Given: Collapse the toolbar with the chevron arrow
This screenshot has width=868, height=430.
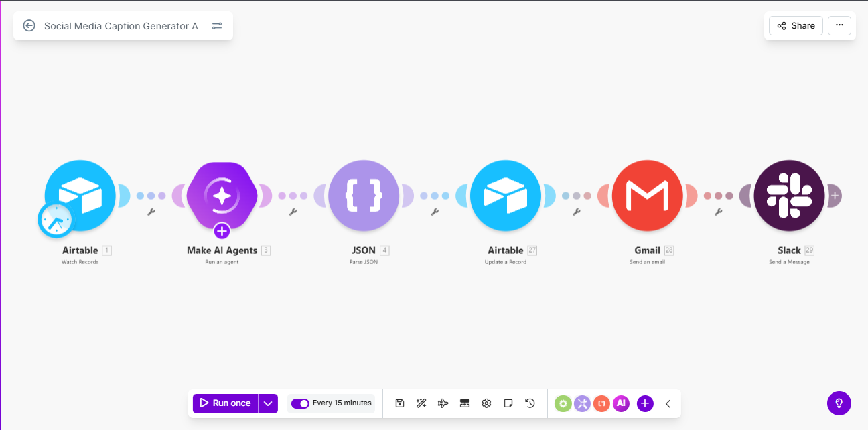Looking at the screenshot, I should tap(668, 403).
